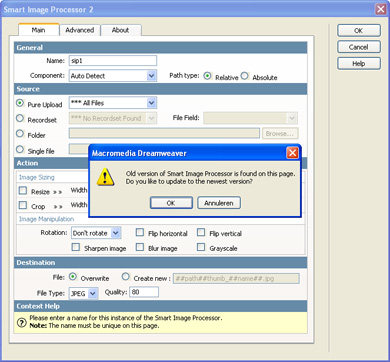Viewport: 390px width, 362px height.
Task: Select Create new destination file option
Action: [x=126, y=277]
